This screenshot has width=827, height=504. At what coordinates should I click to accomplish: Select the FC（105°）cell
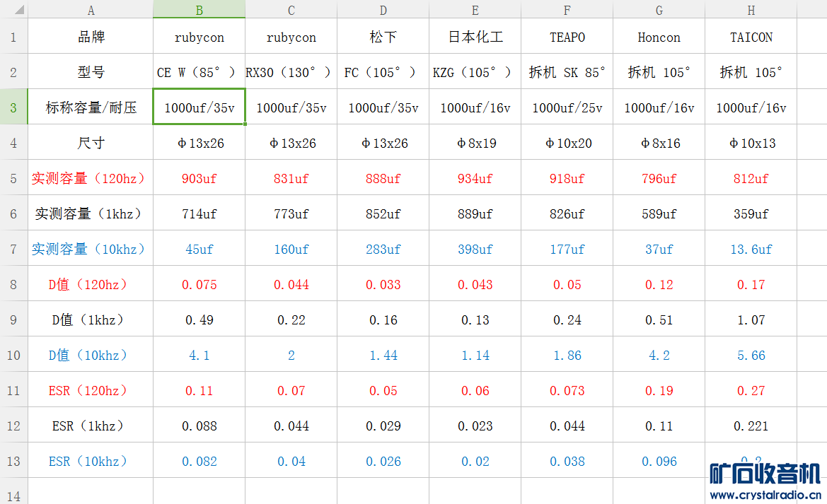[x=383, y=71]
